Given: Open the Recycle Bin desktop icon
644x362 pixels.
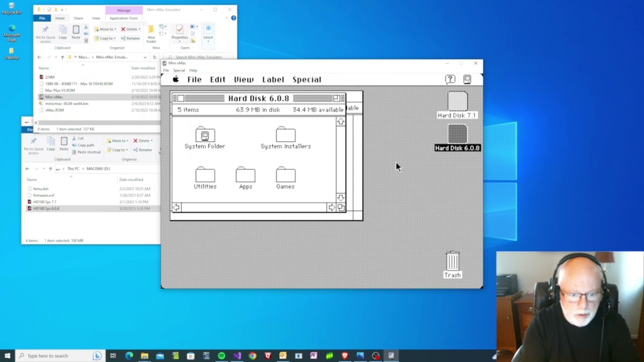Looking at the screenshot, I should tap(11, 9).
